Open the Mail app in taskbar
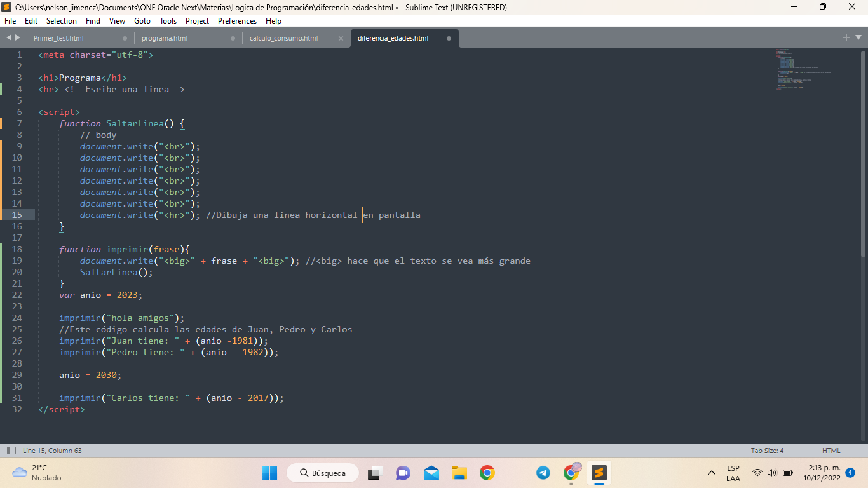 point(431,473)
